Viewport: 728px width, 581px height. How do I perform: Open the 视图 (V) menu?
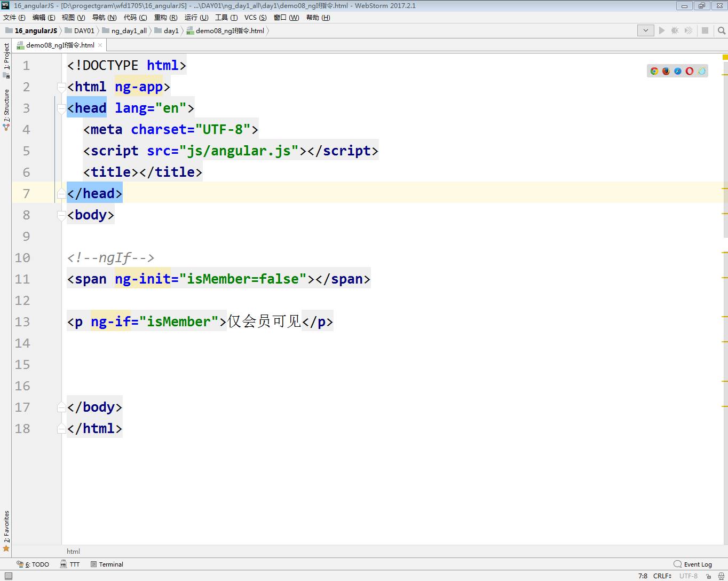[73, 18]
